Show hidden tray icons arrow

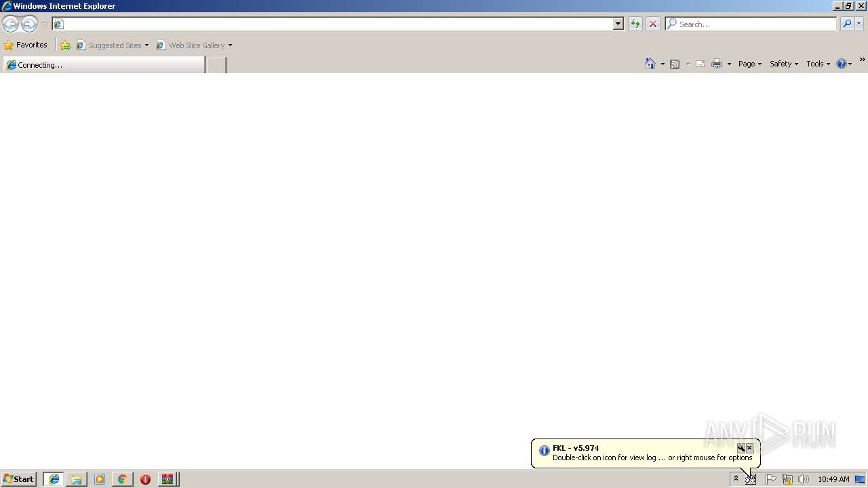point(736,479)
